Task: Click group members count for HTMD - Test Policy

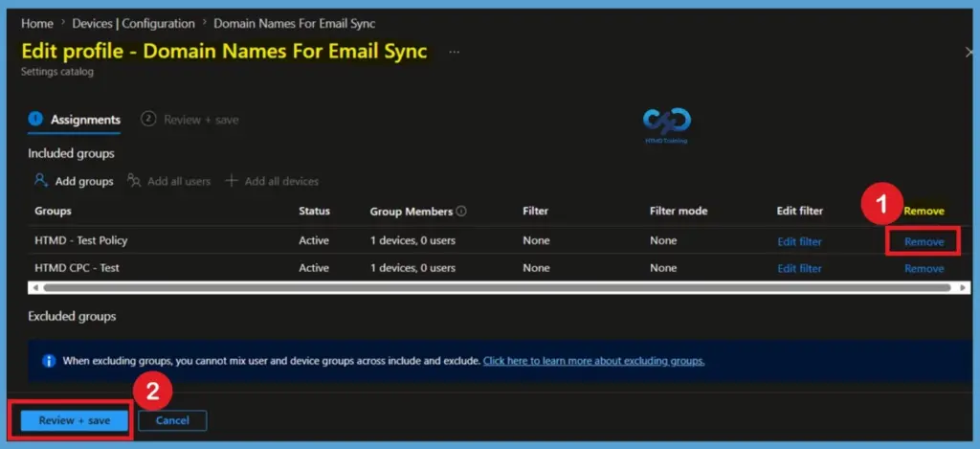Action: coord(412,240)
